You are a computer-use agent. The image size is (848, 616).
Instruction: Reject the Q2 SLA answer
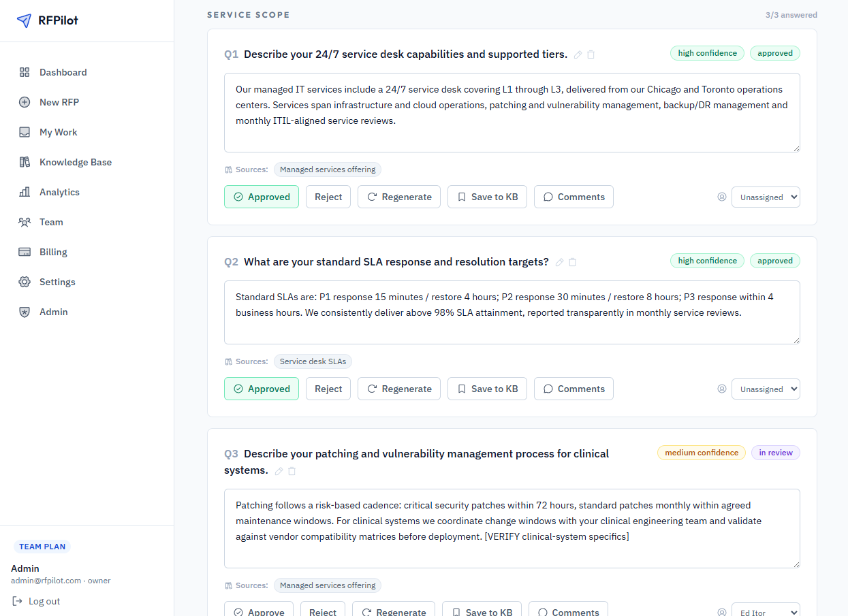(328, 389)
